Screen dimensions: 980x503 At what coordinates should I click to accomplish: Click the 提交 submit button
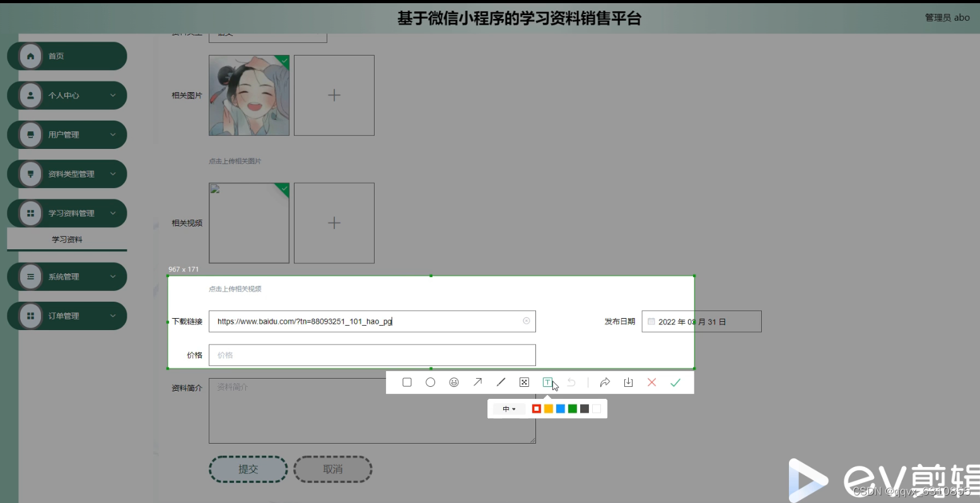[248, 469]
